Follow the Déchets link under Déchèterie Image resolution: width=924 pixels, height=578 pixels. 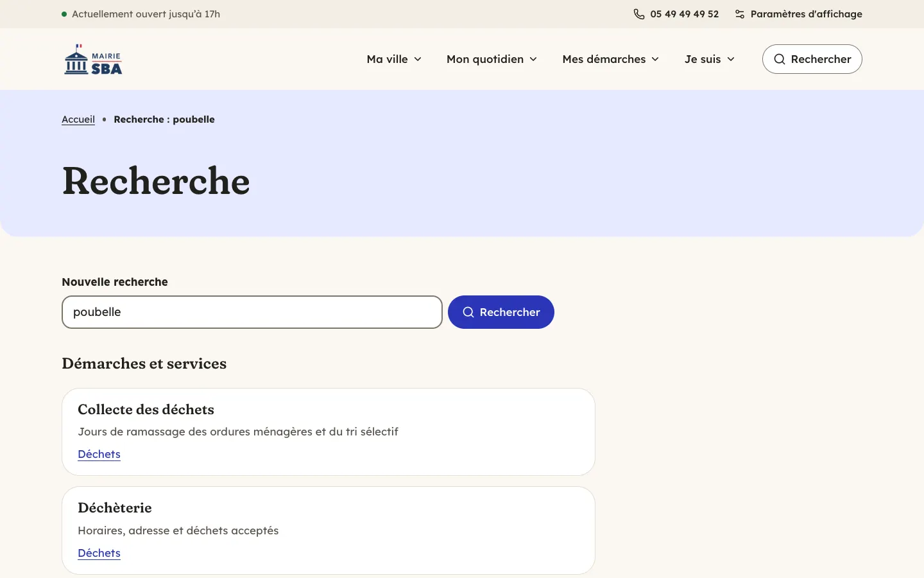[99, 553]
